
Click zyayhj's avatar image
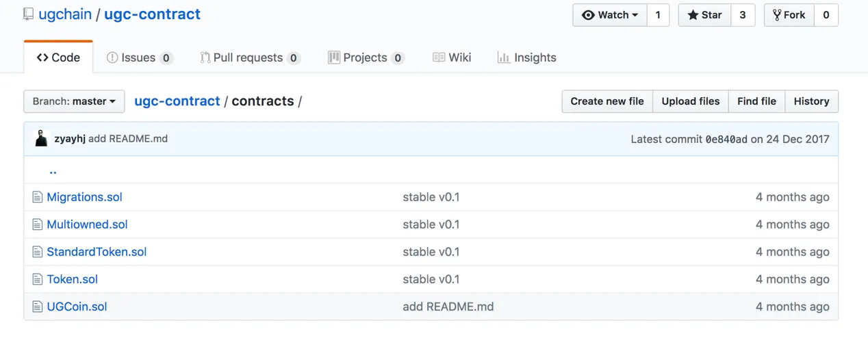(x=41, y=138)
